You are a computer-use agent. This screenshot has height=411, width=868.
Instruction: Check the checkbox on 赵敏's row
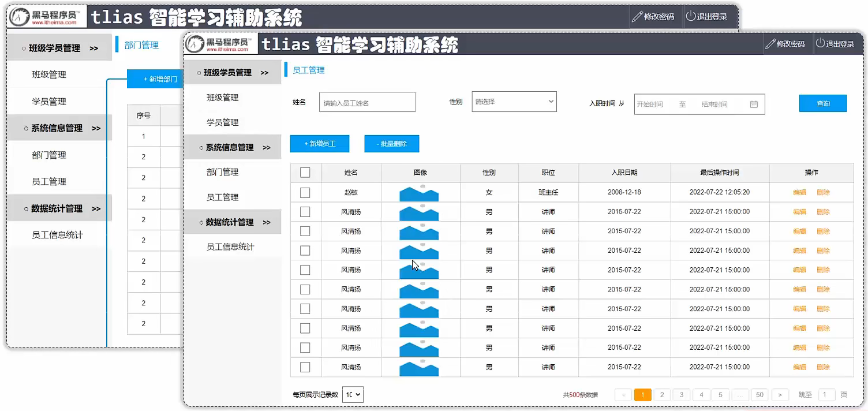pos(305,192)
